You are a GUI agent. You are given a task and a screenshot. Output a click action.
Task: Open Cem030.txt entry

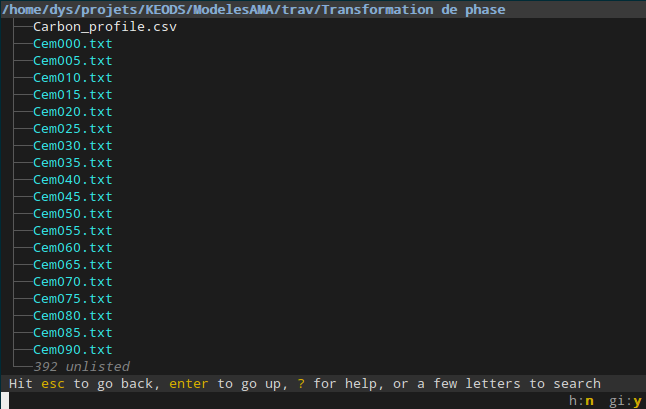(x=73, y=146)
